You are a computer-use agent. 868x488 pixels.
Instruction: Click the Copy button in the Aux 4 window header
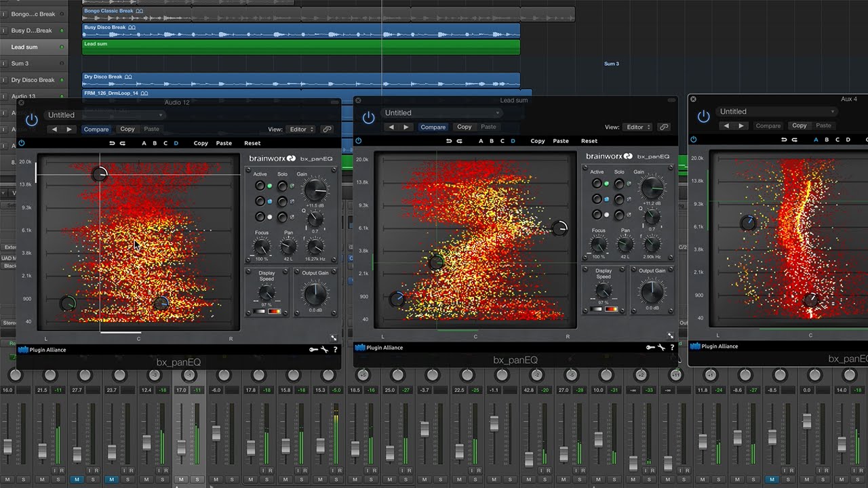800,126
